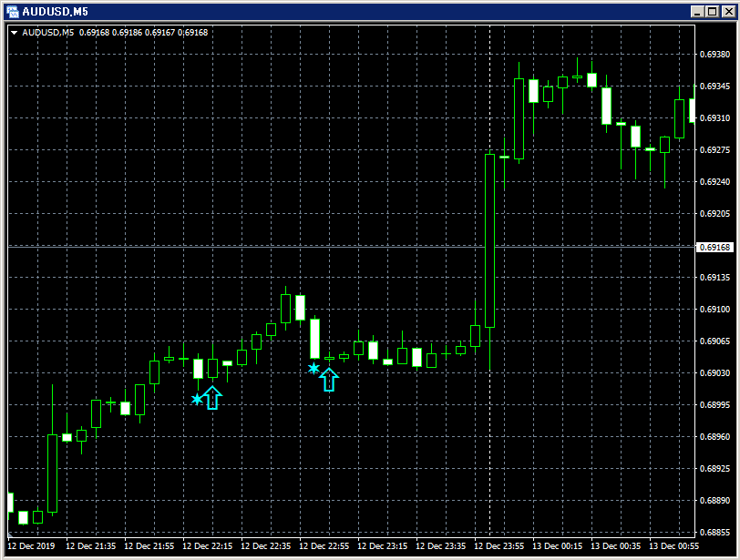Image resolution: width=740 pixels, height=560 pixels.
Task: Click the star marker near the second arrow
Action: (313, 368)
